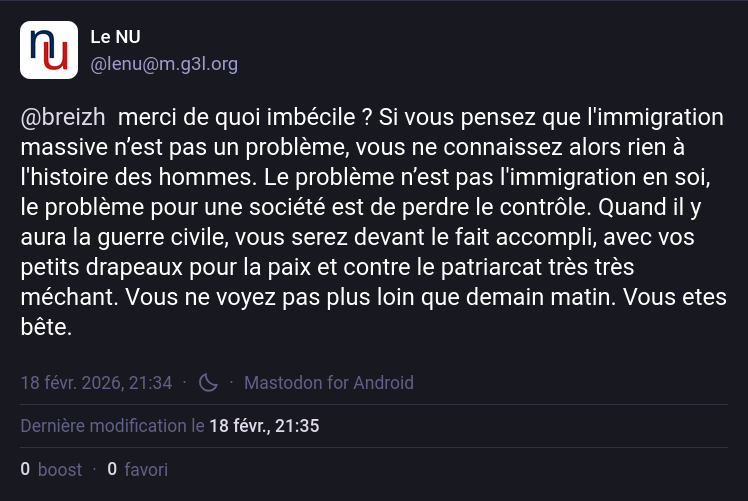Open edit history at 18 févr., 21:35
Viewport: 748px width, 501px height.
pos(264,426)
